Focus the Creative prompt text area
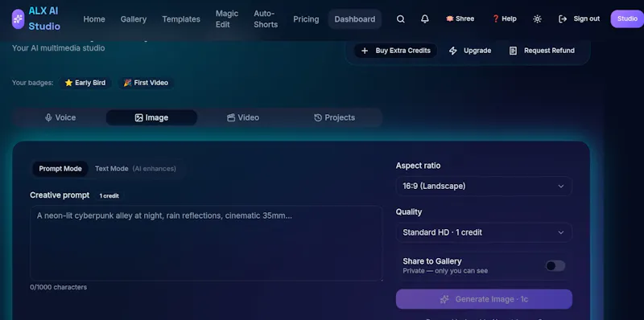Viewport: 644px width, 320px height. [x=206, y=244]
